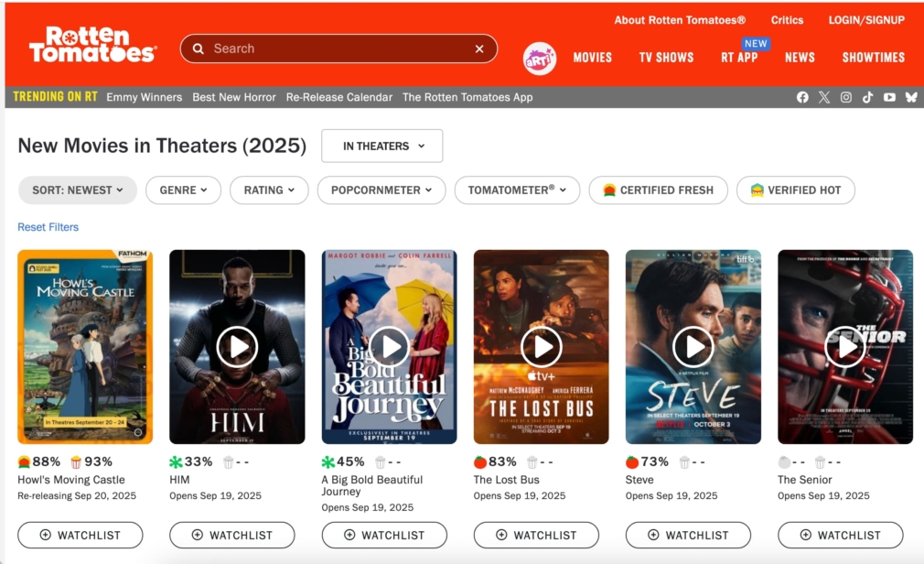Open the TV Shows menu
924x564 pixels.
667,58
